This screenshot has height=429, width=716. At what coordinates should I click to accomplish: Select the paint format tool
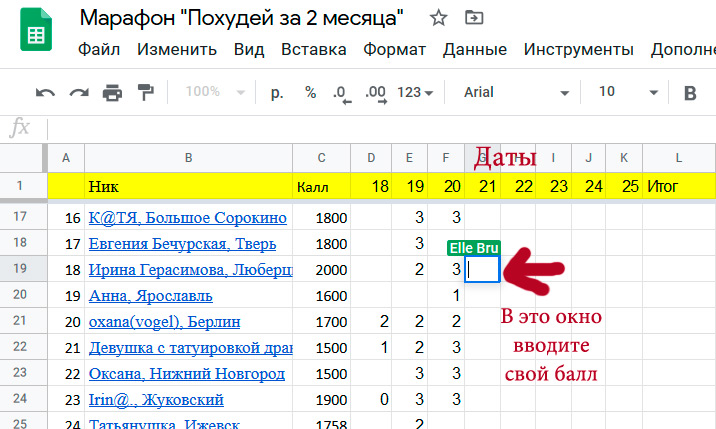point(145,93)
